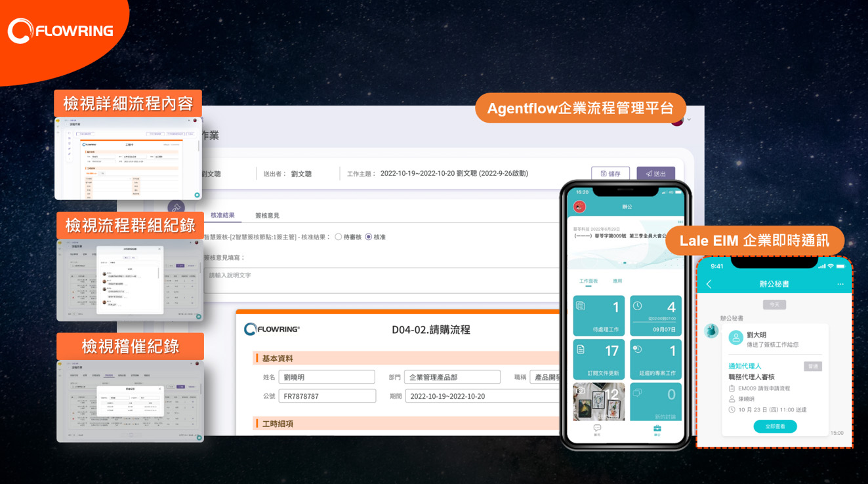
Task: Open the 訂閱文件更新 tile showing 17
Action: coord(599,359)
